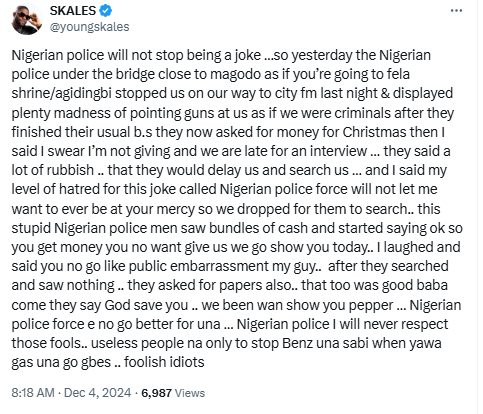483x414 pixels.
Task: Select the phrase 'city fm' in the tweet
Action: coord(295,94)
